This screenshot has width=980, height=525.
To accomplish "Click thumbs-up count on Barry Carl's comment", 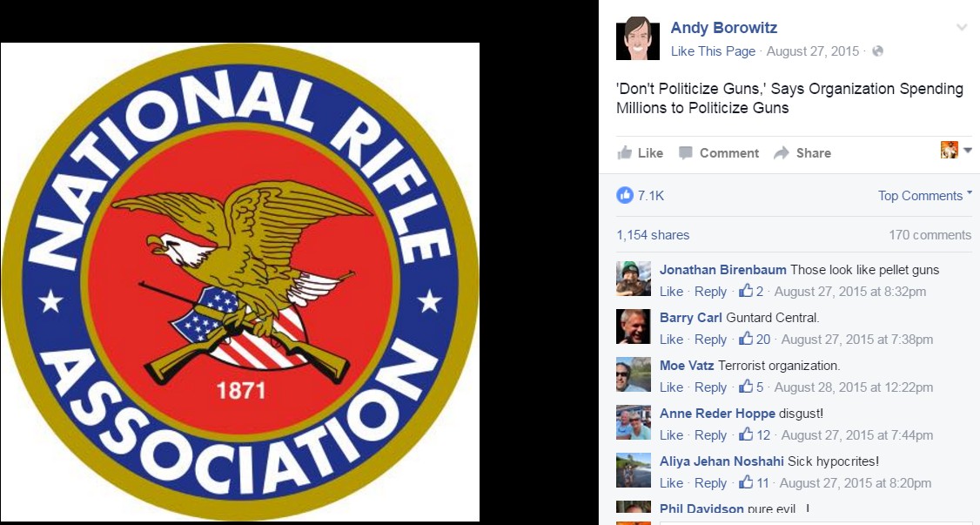I will coord(755,339).
